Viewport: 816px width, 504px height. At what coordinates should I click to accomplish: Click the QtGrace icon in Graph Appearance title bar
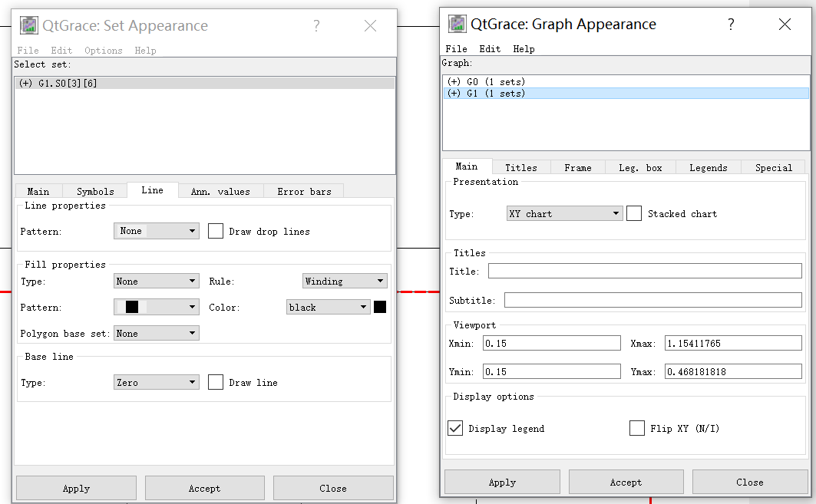pyautogui.click(x=457, y=24)
